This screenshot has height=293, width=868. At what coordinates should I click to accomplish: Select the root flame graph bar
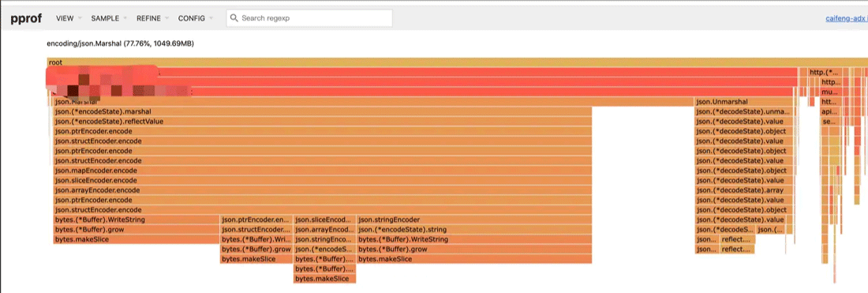point(457,62)
